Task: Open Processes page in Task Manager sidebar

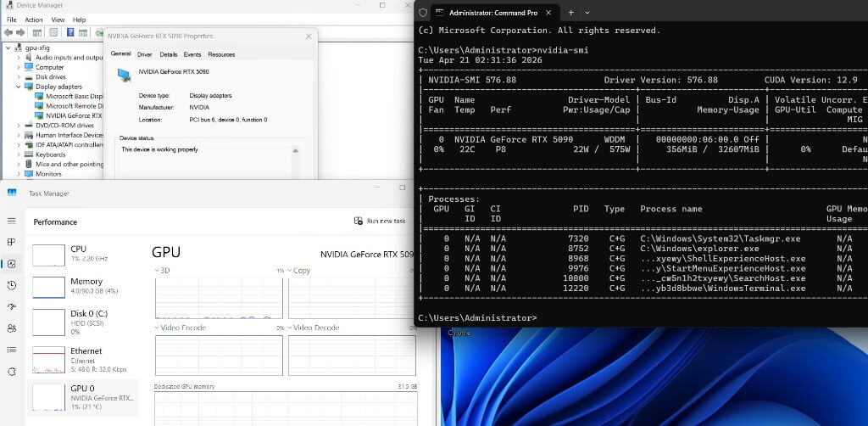Action: (x=12, y=242)
